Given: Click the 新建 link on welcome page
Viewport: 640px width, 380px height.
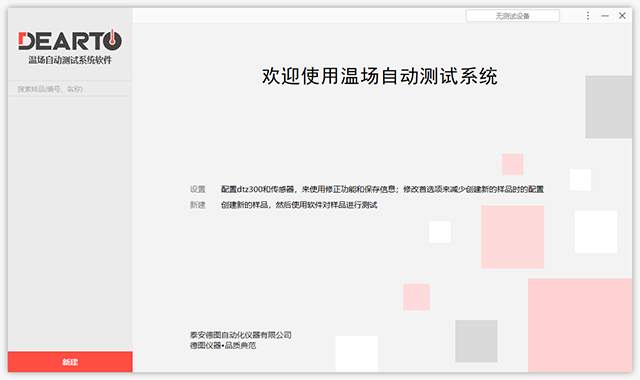Looking at the screenshot, I should point(198,205).
